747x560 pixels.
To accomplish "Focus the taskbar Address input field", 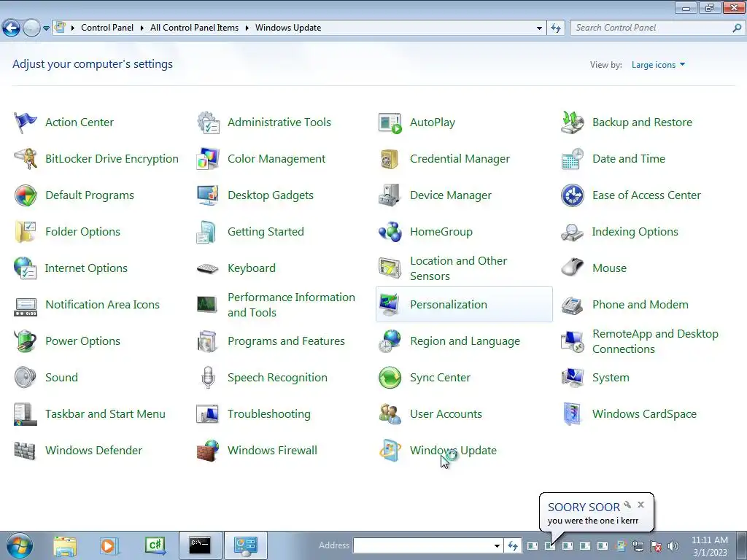I will [423, 545].
